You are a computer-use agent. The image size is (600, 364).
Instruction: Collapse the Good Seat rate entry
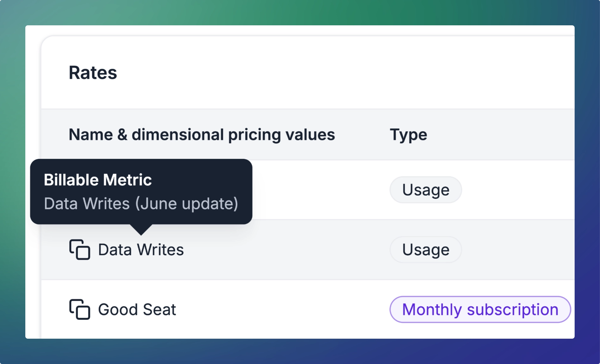click(x=136, y=309)
